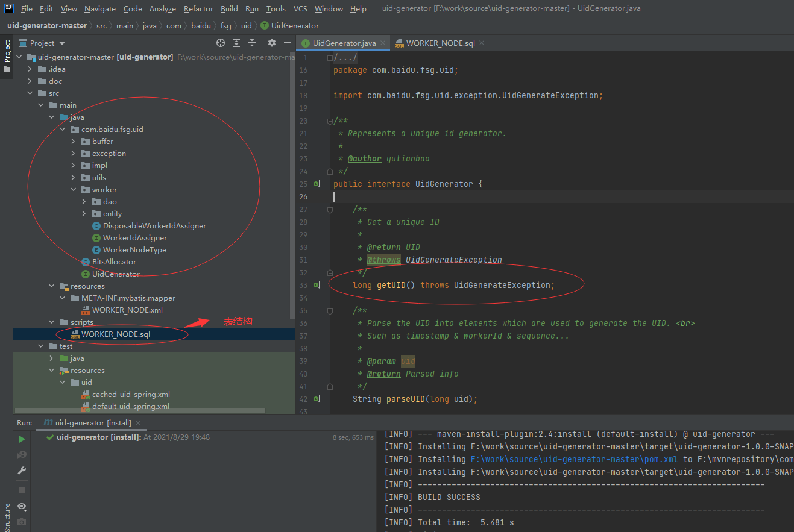
Task: Switch to the UidGenerator.java tab
Action: pos(344,43)
